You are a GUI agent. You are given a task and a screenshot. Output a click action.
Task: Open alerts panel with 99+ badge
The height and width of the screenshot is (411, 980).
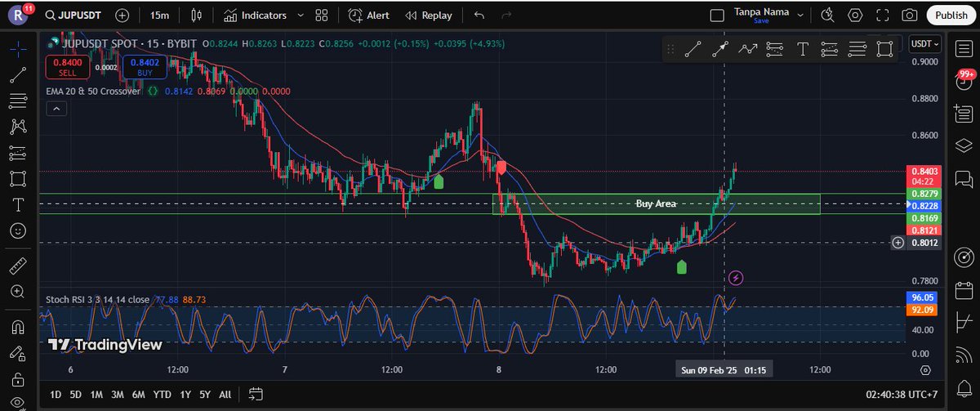[x=963, y=81]
